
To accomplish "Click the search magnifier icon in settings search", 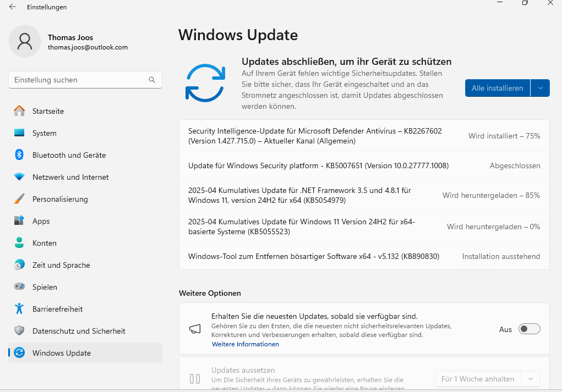I will pos(152,80).
